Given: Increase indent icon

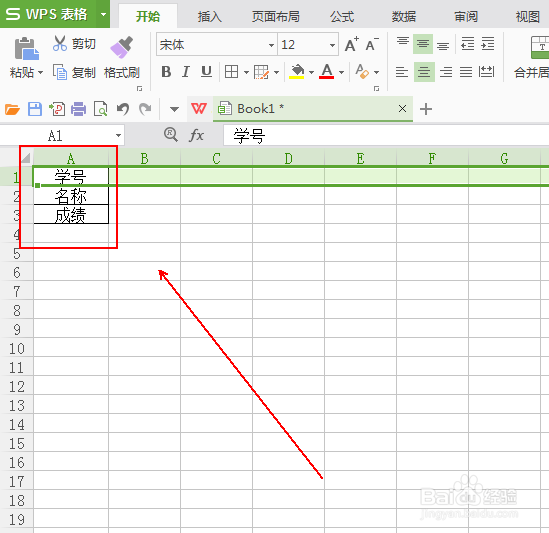Looking at the screenshot, I should click(x=488, y=44).
